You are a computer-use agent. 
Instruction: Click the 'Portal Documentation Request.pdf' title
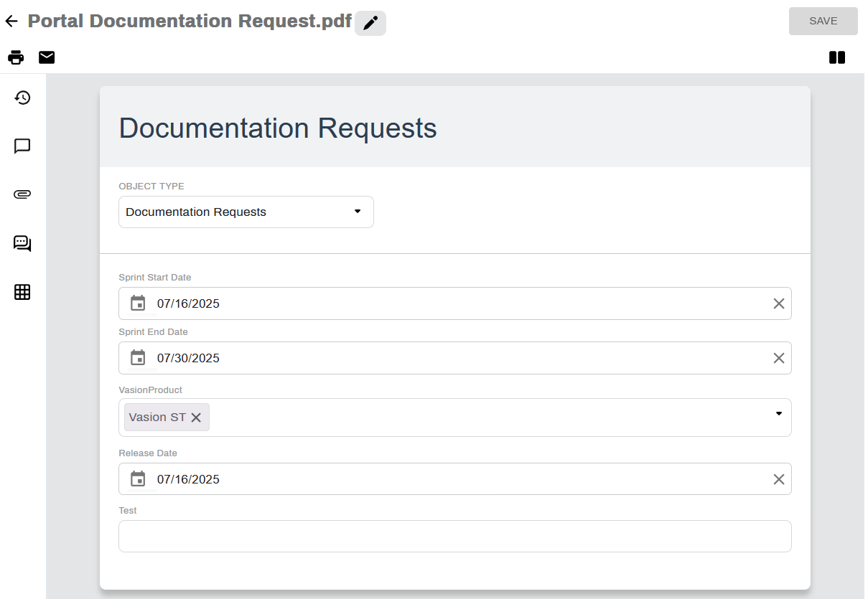point(190,21)
